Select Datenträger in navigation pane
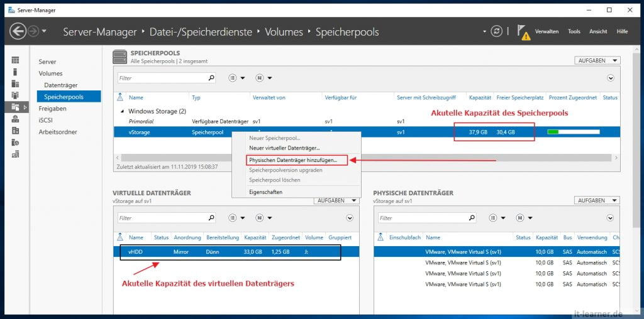Viewport: 644px width, 319px height. point(61,85)
